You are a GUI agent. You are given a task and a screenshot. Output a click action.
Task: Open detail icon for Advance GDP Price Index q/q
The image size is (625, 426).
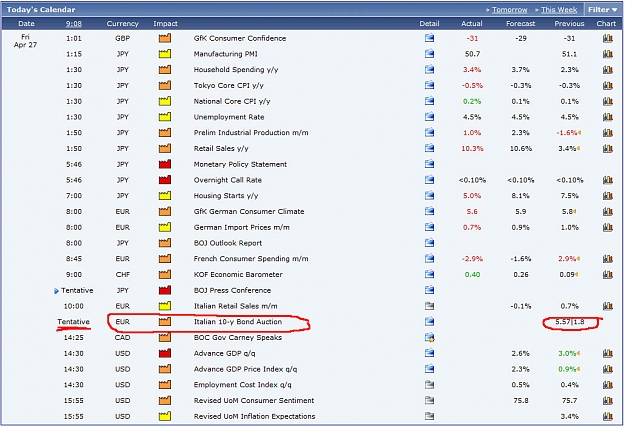click(429, 369)
